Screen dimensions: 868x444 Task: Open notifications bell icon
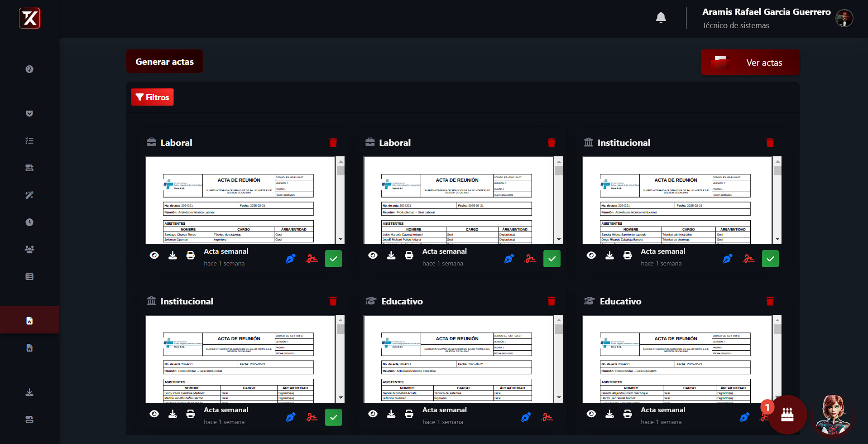pos(661,17)
